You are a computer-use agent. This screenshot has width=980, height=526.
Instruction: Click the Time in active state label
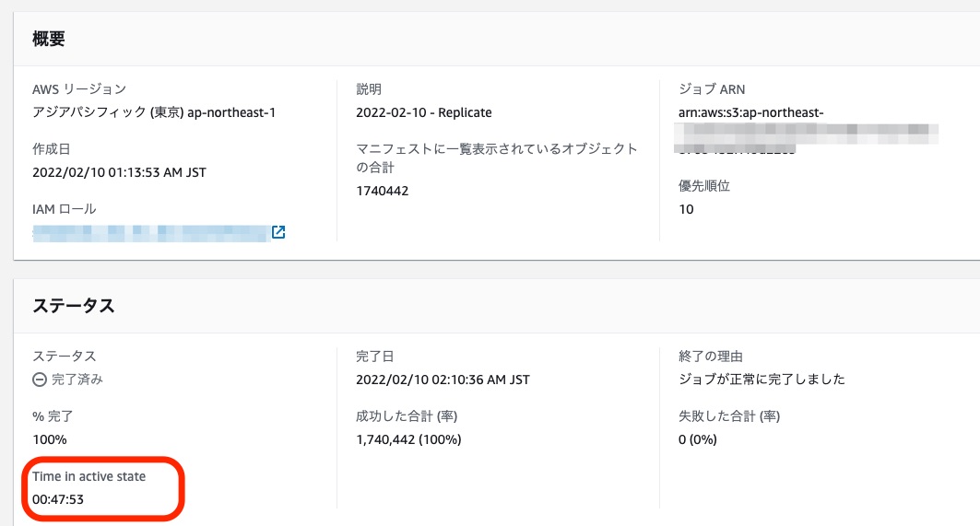click(x=89, y=476)
